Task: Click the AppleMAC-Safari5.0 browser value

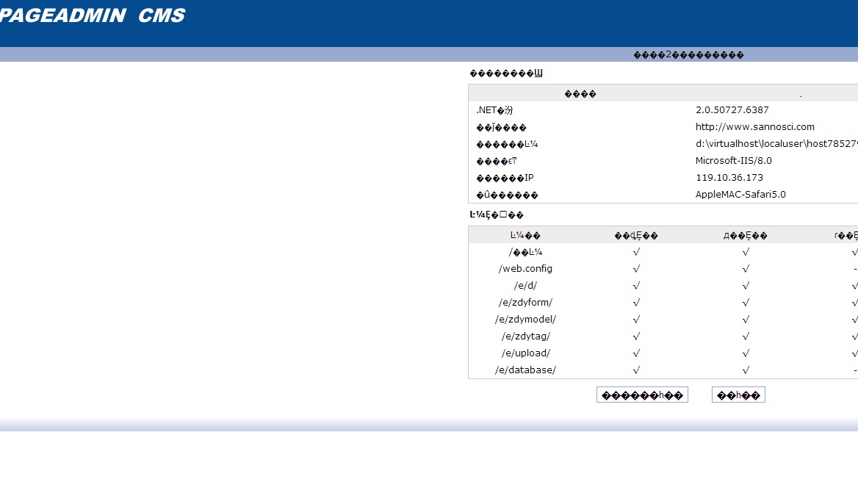Action: [x=740, y=195]
